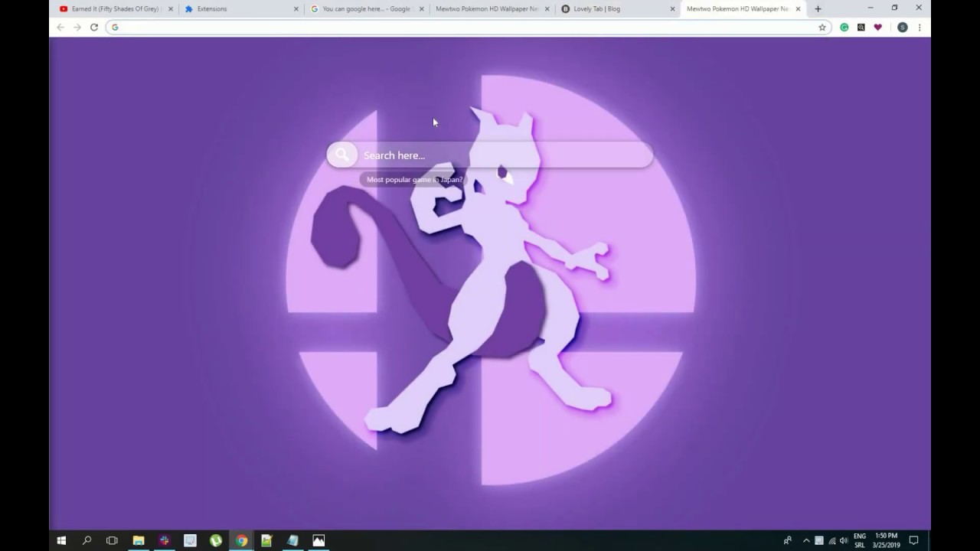This screenshot has height=551, width=980.
Task: Open a new tab with the plus button
Action: point(818,8)
